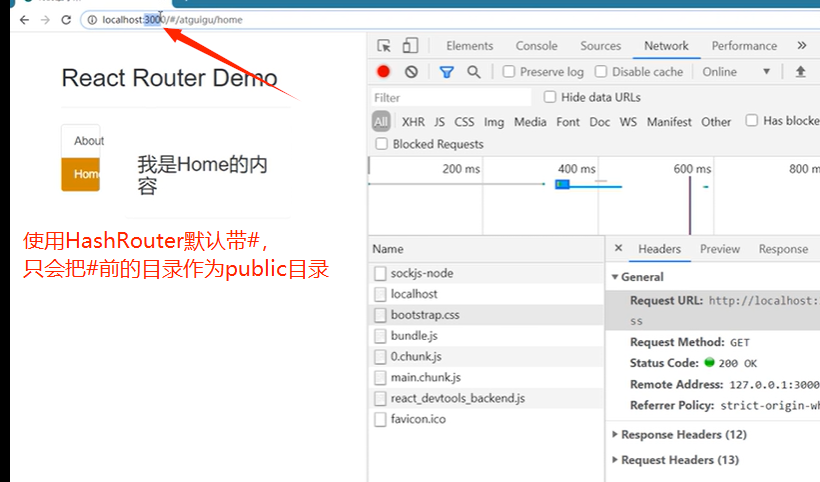The height and width of the screenshot is (482, 820).
Task: Open the site information icon
Action: coord(92,20)
